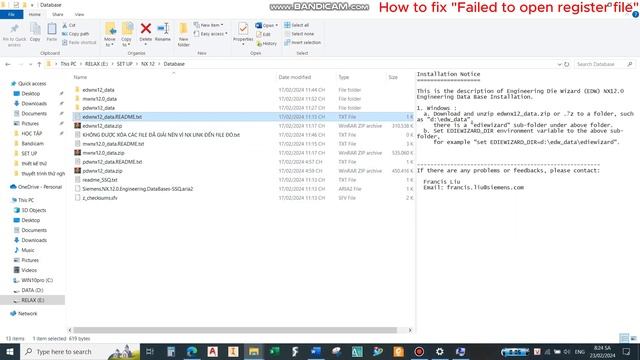The width and height of the screenshot is (640, 360).
Task: Open the Easy access dropdown
Action: 211,34
